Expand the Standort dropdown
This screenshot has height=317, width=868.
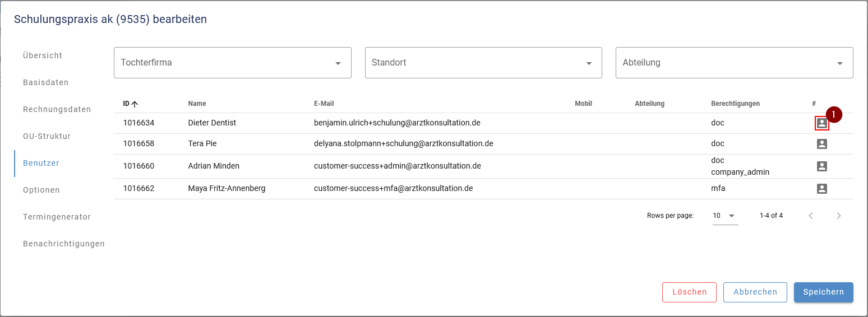[x=483, y=63]
